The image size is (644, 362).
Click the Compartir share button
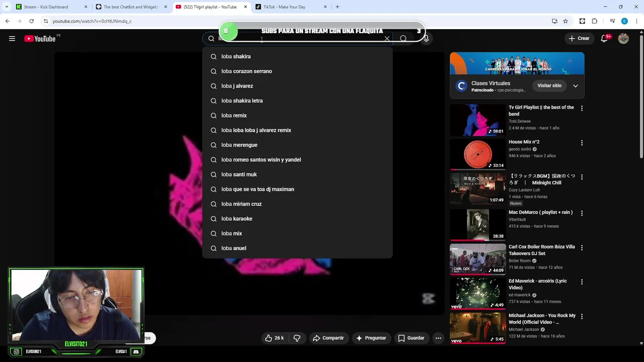[328, 338]
